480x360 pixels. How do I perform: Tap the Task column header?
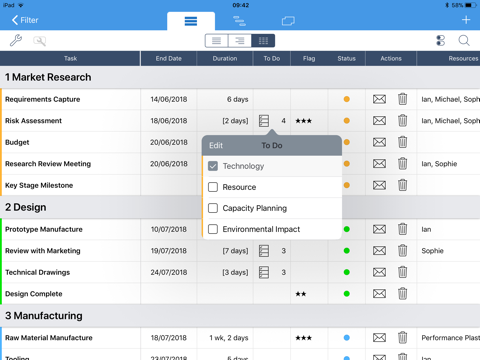click(x=70, y=58)
